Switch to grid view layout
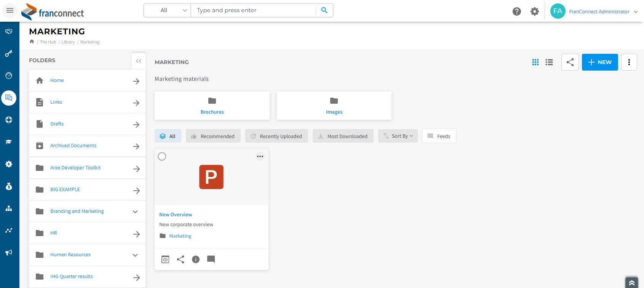The width and height of the screenshot is (644, 288). (x=535, y=62)
